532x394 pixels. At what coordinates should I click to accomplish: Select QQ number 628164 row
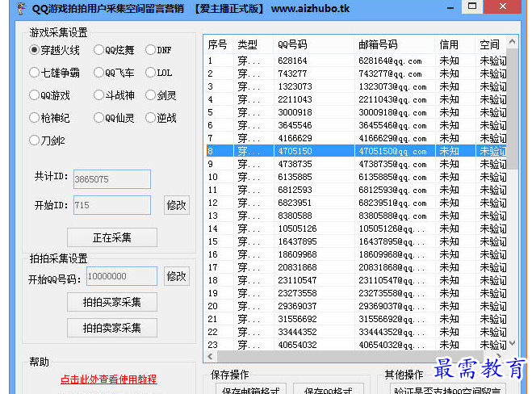tap(355, 61)
